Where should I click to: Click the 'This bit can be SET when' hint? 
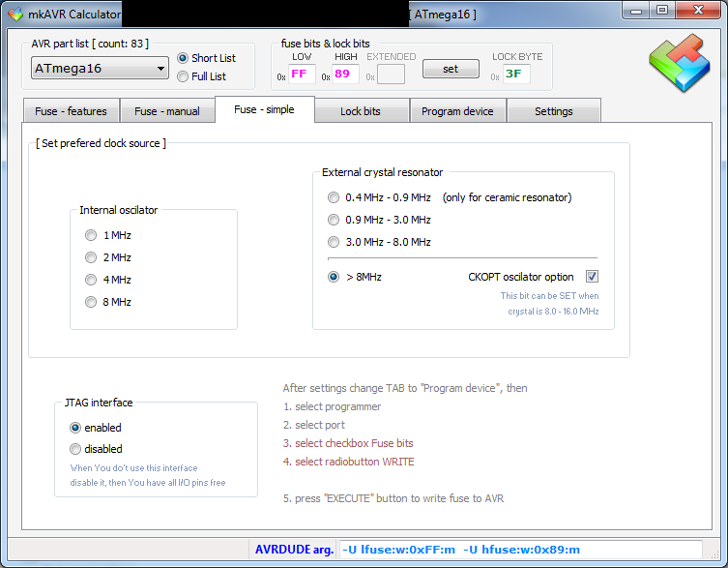pyautogui.click(x=549, y=296)
